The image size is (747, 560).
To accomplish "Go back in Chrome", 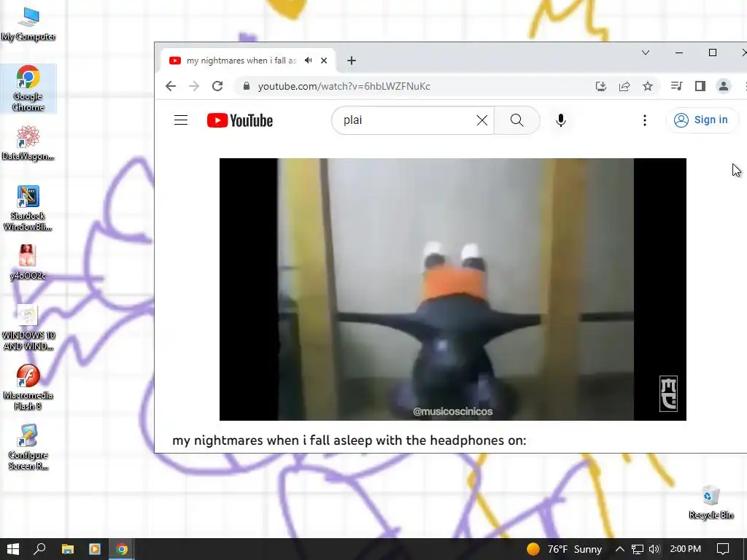I will point(171,86).
